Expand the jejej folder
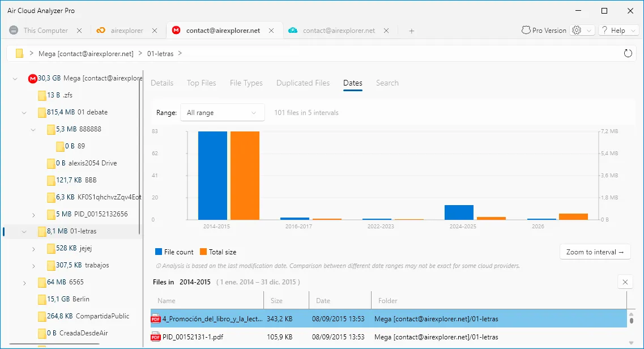This screenshot has width=644, height=349. pyautogui.click(x=33, y=249)
